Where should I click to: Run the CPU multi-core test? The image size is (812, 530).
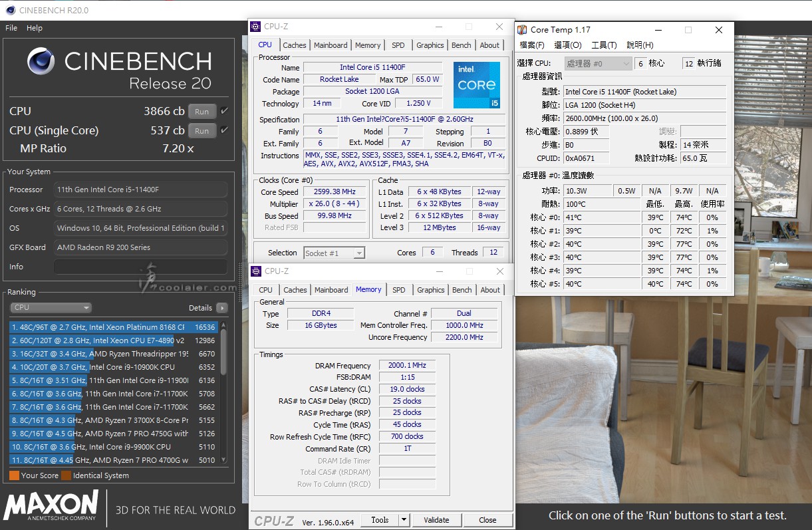point(202,112)
